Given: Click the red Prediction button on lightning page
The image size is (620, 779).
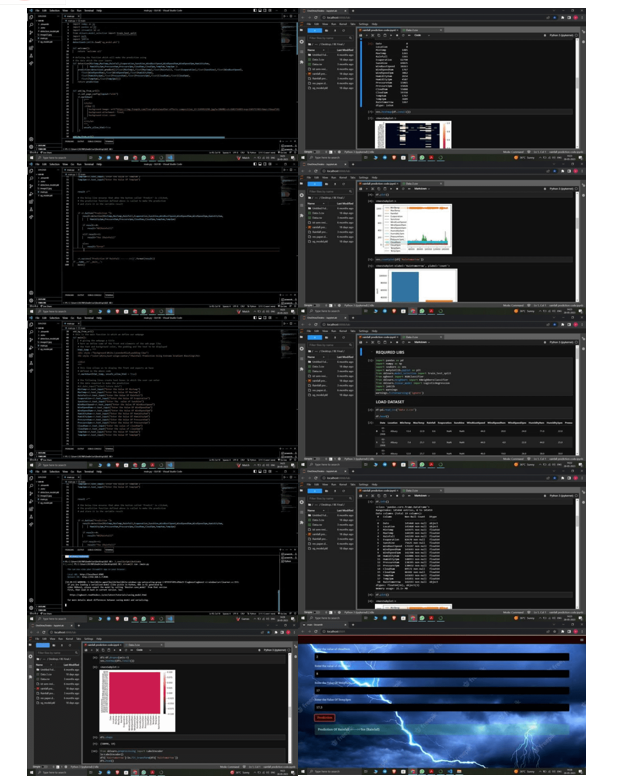Looking at the screenshot, I should click(324, 718).
